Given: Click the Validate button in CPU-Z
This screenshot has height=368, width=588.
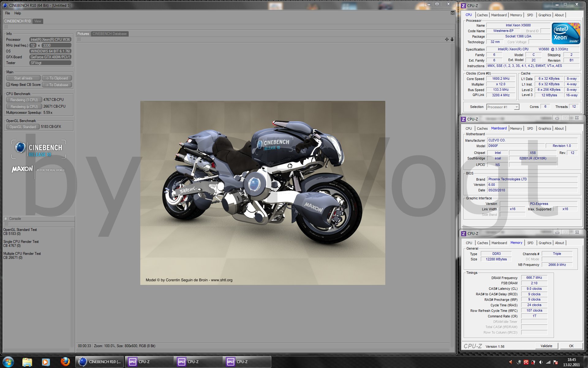Looking at the screenshot, I should tap(546, 346).
